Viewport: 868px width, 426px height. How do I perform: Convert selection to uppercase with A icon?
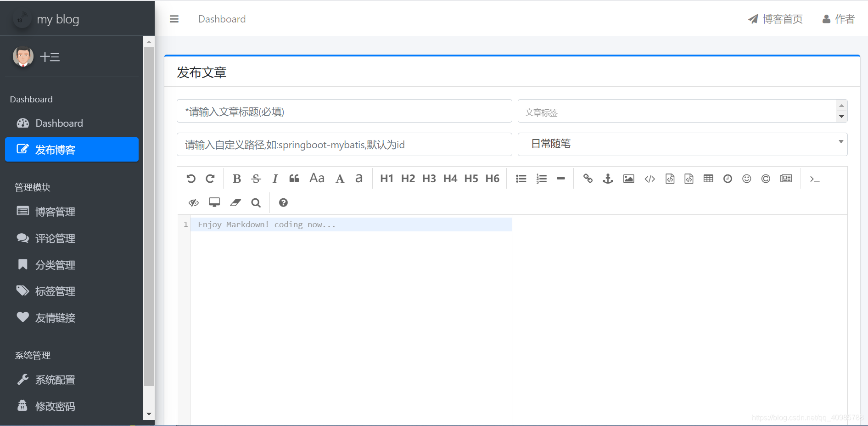point(340,179)
